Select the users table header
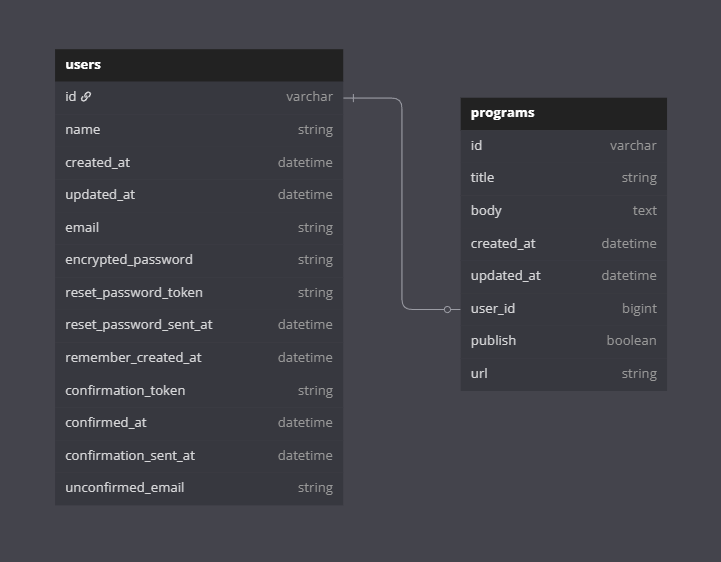Viewport: 721px width, 562px height. click(x=198, y=65)
